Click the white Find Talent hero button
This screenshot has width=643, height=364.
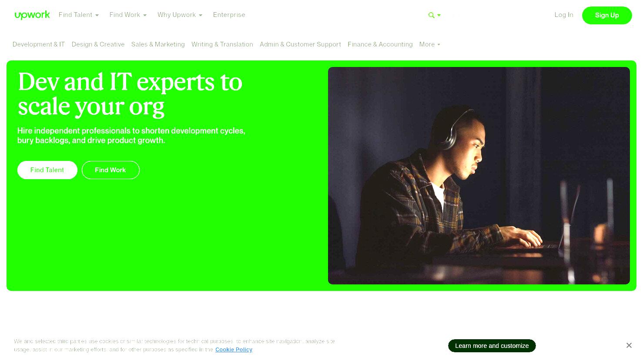click(47, 170)
